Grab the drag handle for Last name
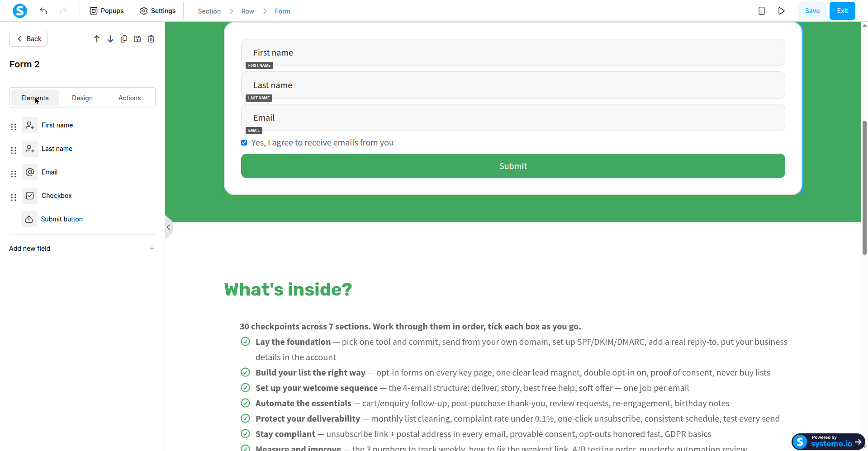The width and height of the screenshot is (868, 451). point(14,150)
